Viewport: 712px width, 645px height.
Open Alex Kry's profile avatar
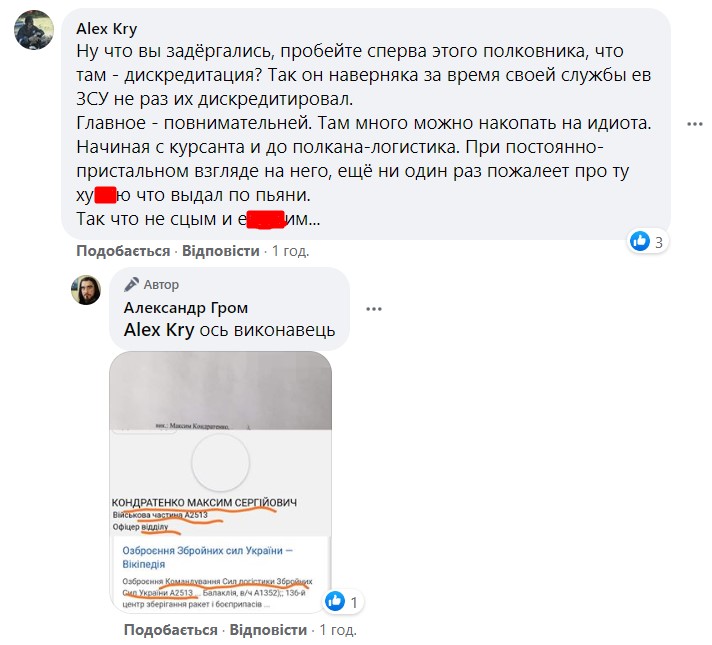click(34, 30)
